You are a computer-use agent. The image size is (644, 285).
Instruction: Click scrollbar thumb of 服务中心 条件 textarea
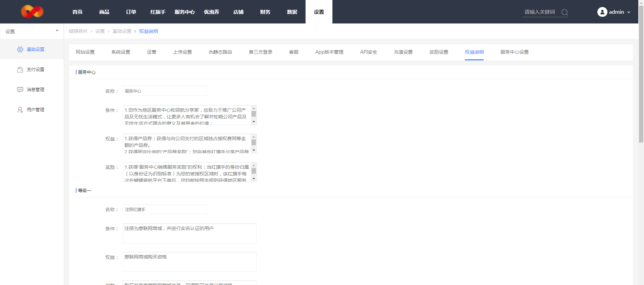coord(254,114)
